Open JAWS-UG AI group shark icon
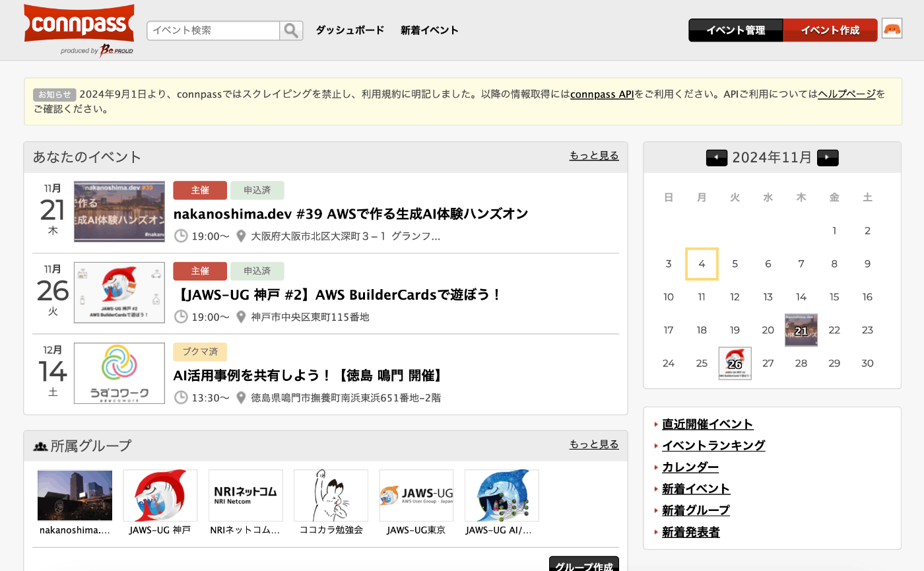Image resolution: width=924 pixels, height=571 pixels. coord(502,496)
